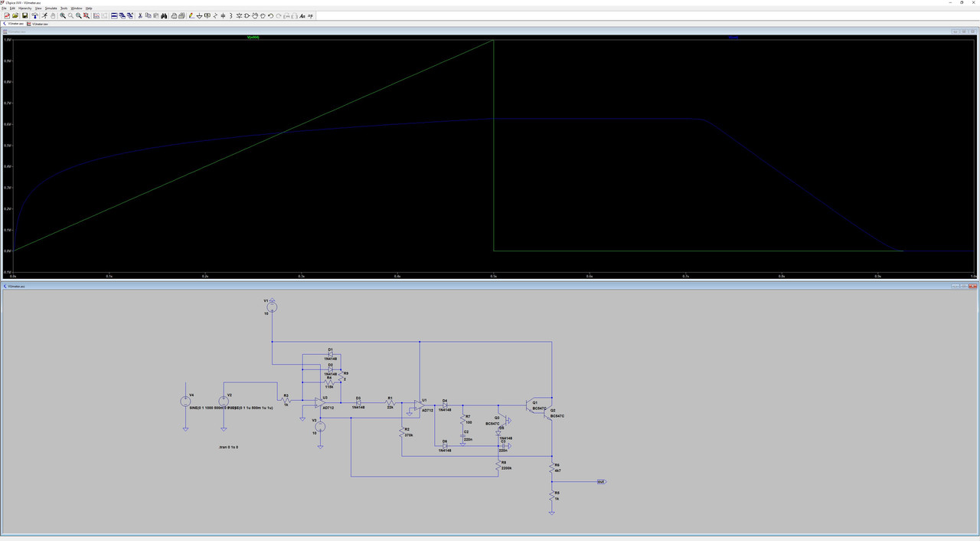Switch to the VUmeter.asc tab
The image size is (980, 541).
(13, 24)
